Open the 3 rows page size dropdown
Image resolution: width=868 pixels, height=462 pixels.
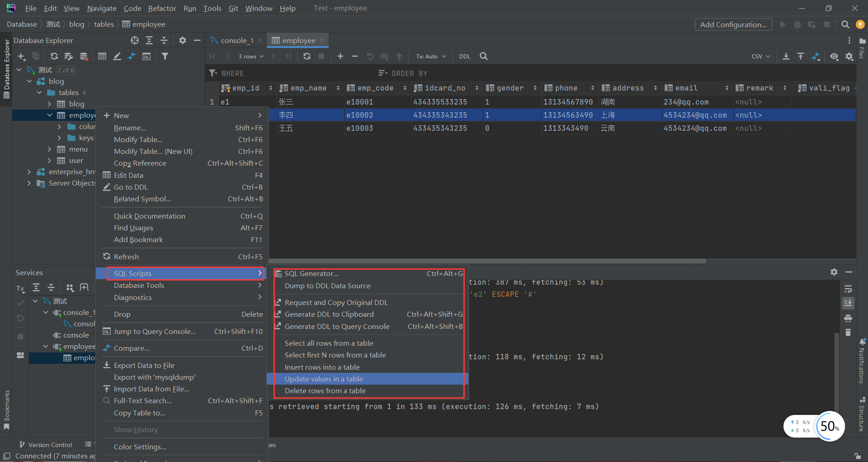[251, 56]
